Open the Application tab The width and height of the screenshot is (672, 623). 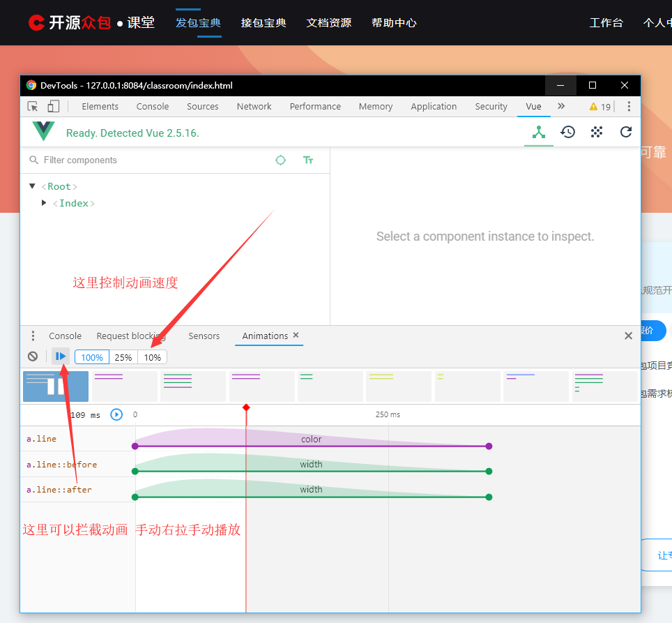click(x=434, y=106)
